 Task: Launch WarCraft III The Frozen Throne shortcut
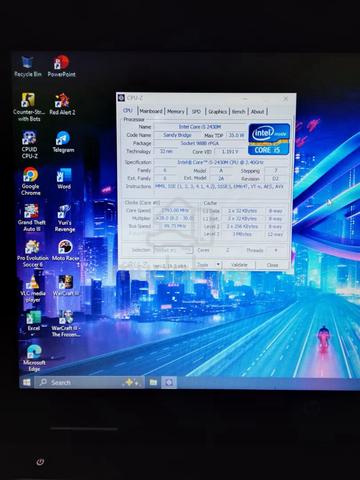[66, 323]
